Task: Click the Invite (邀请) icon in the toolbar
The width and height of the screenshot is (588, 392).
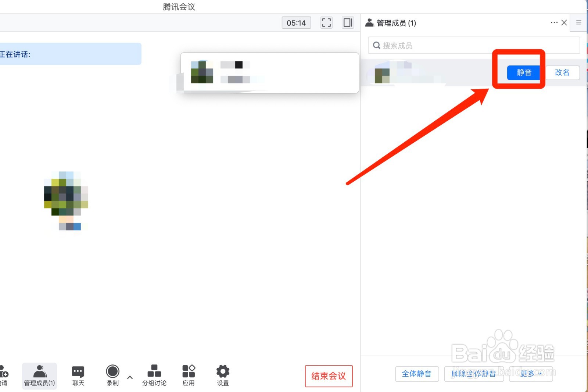Action: pos(4,375)
